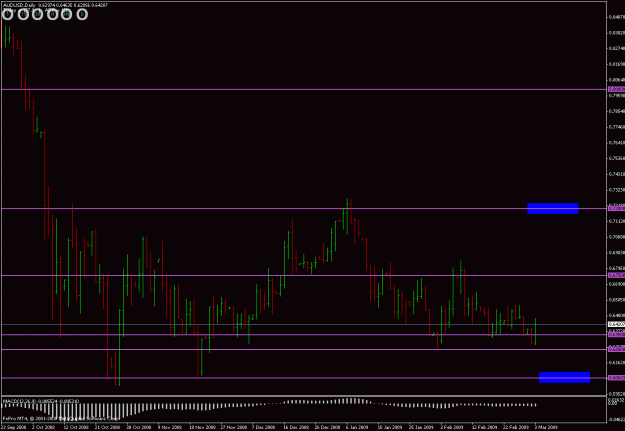Click the purple price tag beside the upper blue rectangle
The width and height of the screenshot is (625, 431).
tap(616, 208)
